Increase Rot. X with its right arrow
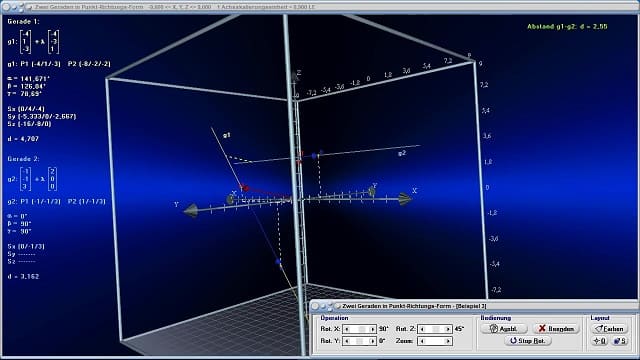 (x=372, y=329)
